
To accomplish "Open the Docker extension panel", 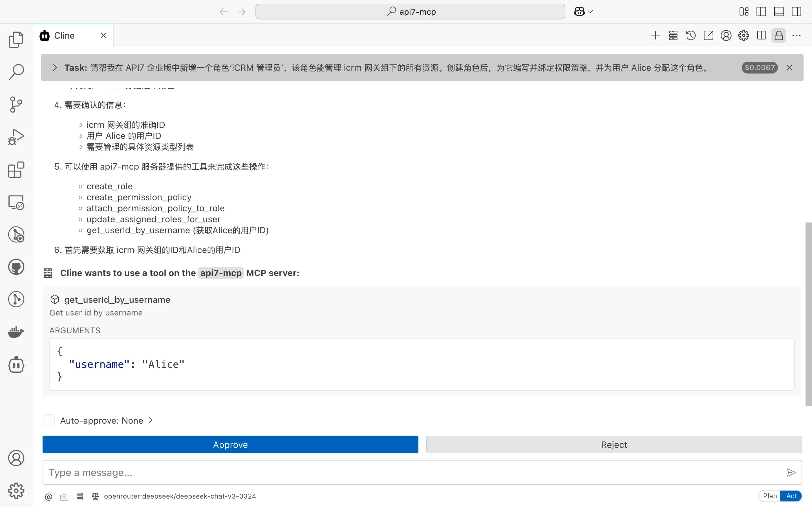I will [16, 332].
